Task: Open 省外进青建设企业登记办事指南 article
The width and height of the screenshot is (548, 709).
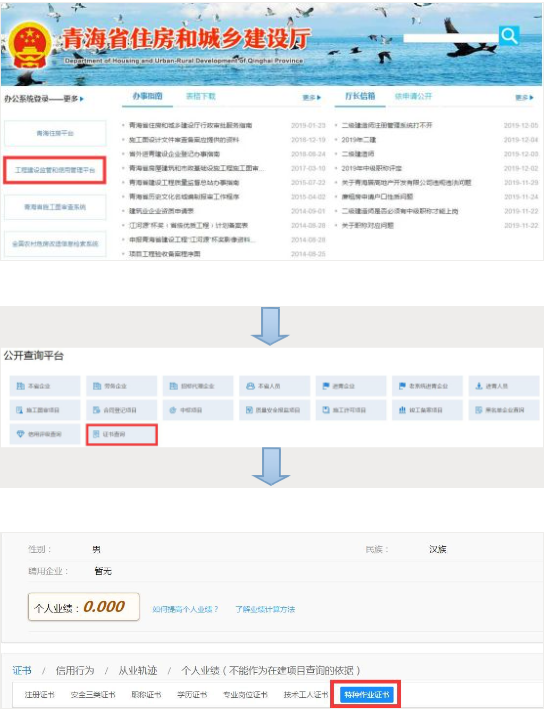Action: point(174,154)
